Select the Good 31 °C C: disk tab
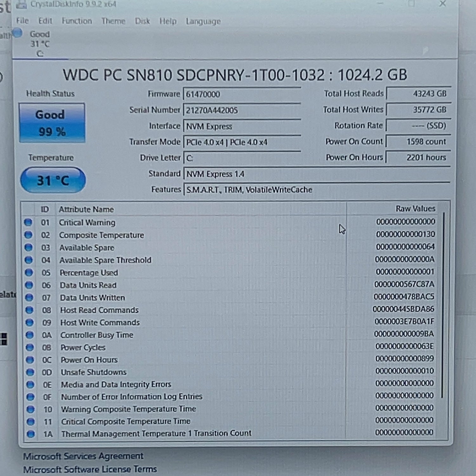The image size is (476, 476). [x=40, y=43]
